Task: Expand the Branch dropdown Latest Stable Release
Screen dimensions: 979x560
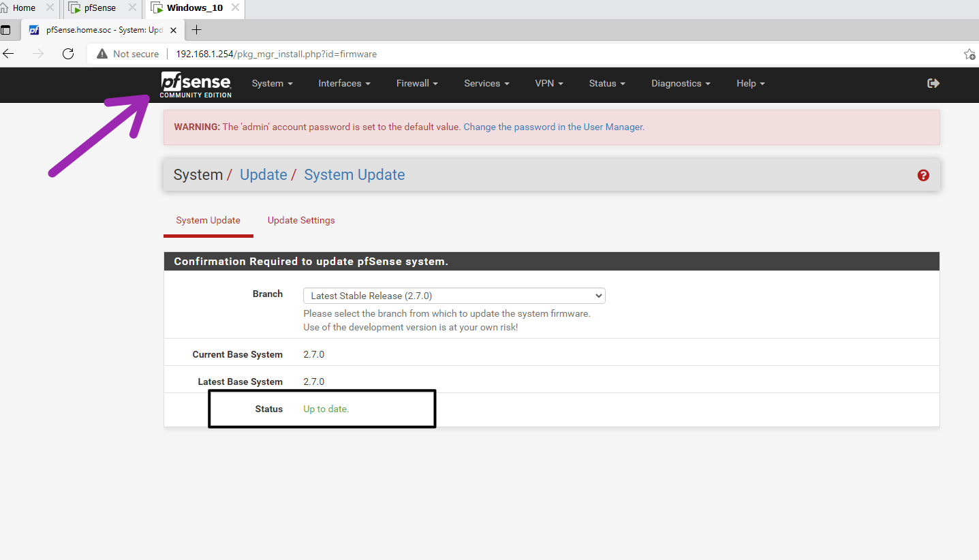Action: pyautogui.click(x=454, y=296)
